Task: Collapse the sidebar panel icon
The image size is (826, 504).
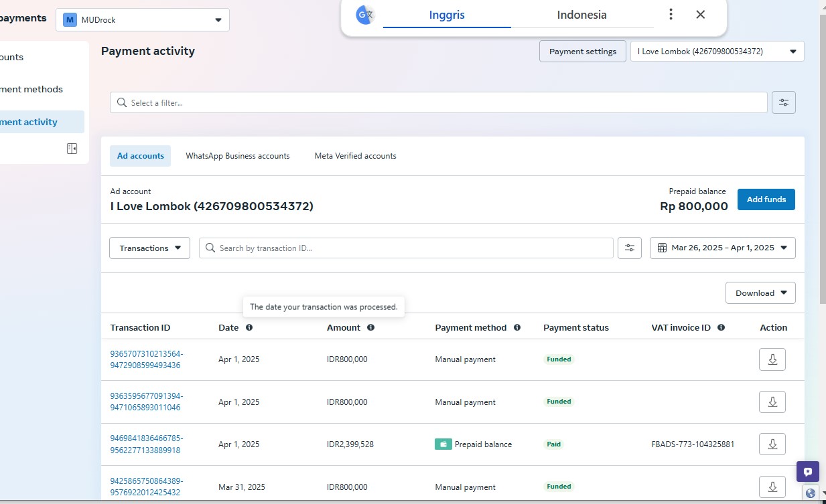Action: coord(72,149)
